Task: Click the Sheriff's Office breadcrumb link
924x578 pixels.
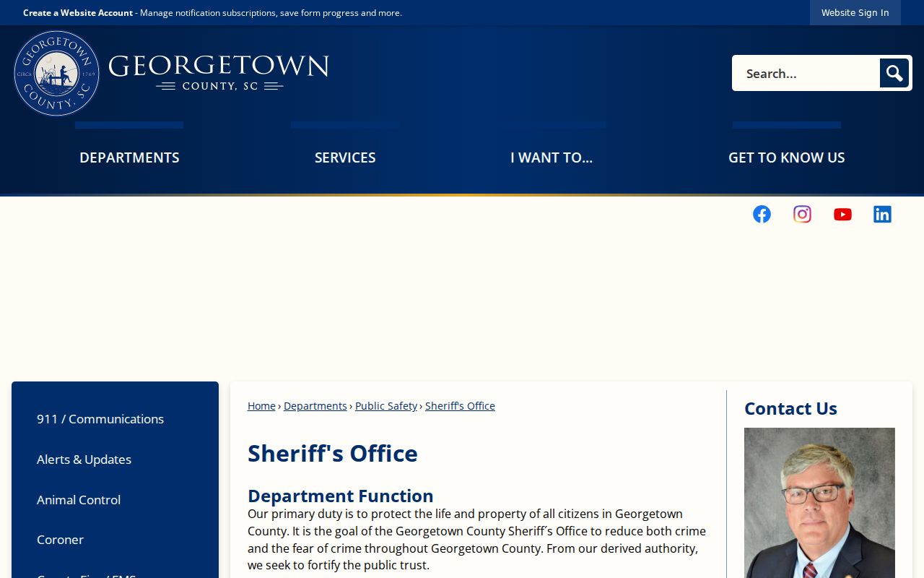Action: pos(460,406)
